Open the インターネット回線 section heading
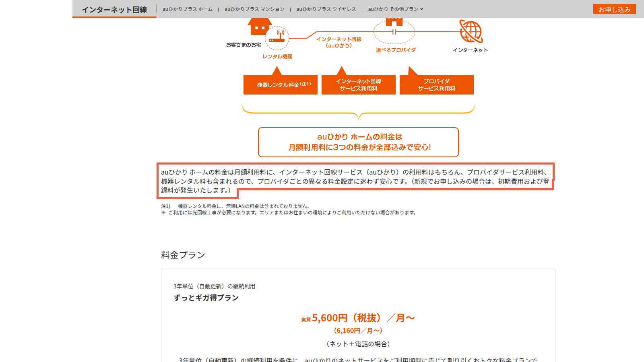This screenshot has height=362, width=644. [114, 10]
